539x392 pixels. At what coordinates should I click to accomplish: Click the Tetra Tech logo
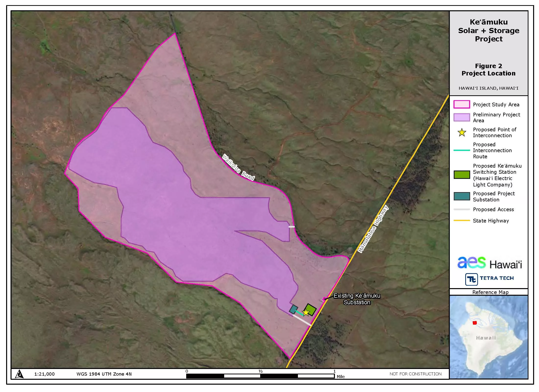tap(489, 279)
